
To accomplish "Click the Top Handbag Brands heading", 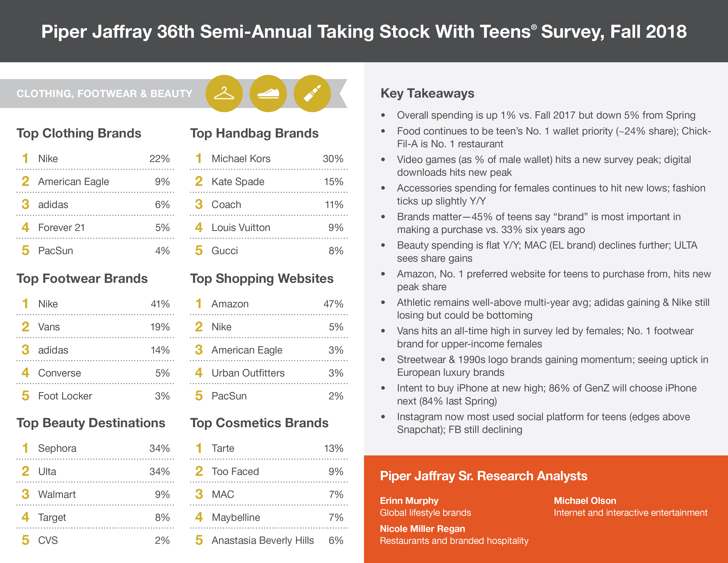I will click(x=254, y=133).
